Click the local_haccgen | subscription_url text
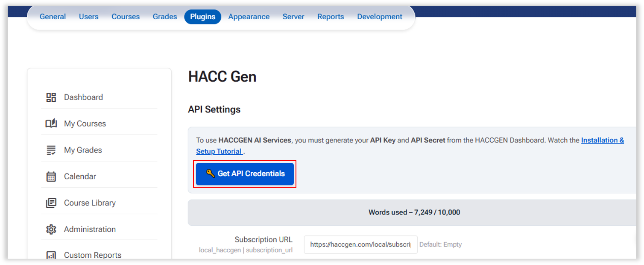The image size is (644, 265). click(246, 250)
